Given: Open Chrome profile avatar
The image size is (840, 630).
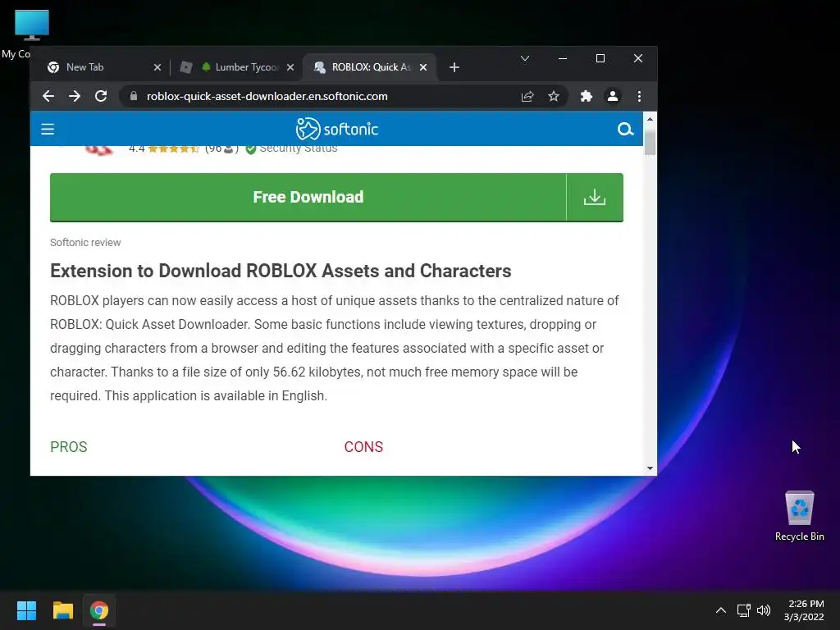Looking at the screenshot, I should point(612,97).
